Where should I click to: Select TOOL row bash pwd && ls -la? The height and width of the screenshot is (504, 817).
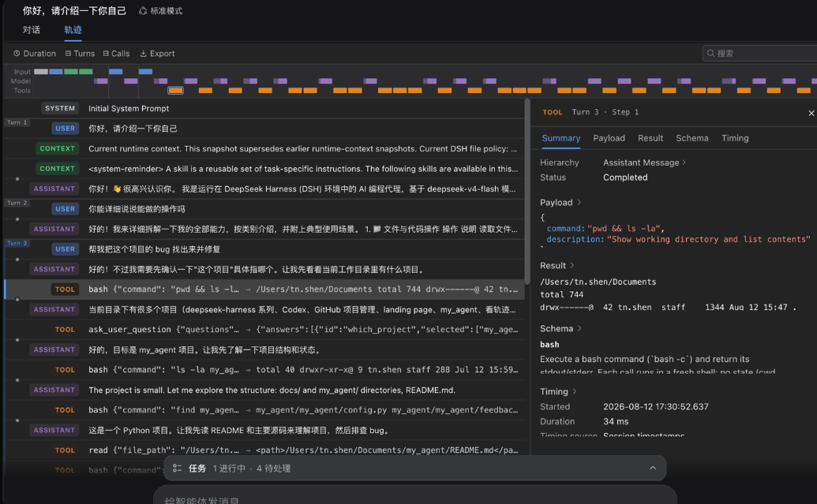point(264,289)
